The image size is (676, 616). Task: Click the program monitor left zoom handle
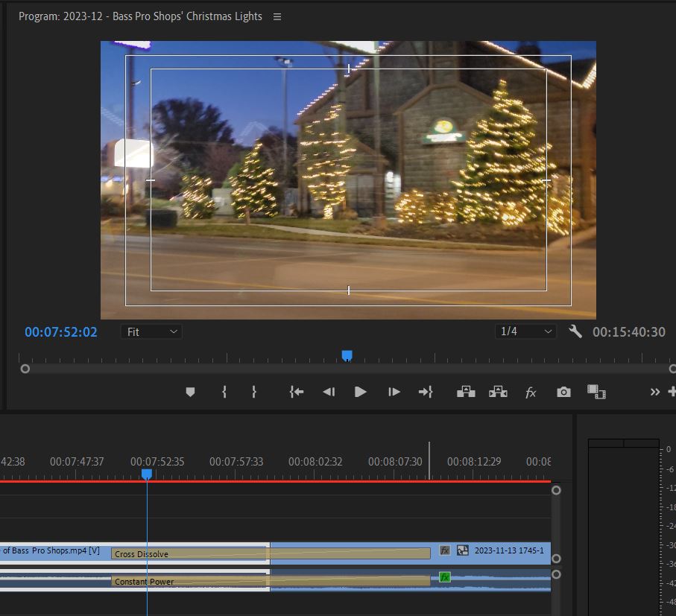click(25, 369)
